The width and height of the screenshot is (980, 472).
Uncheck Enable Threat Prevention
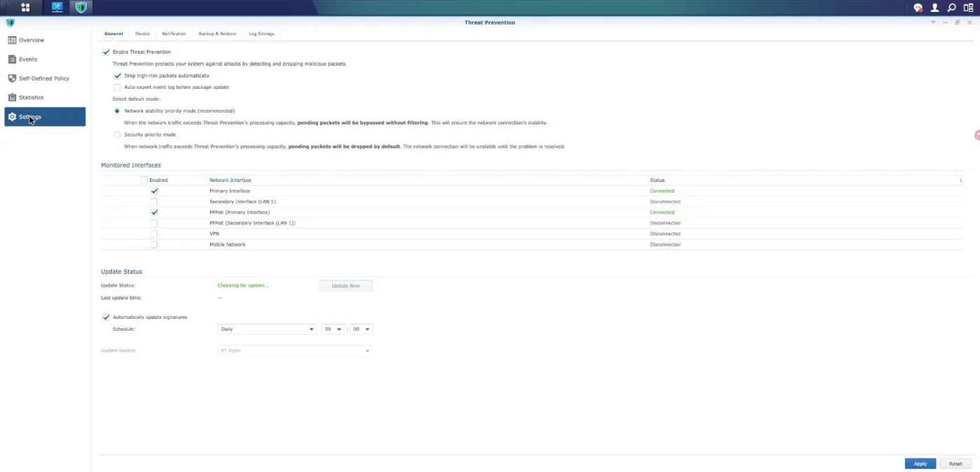click(x=106, y=52)
